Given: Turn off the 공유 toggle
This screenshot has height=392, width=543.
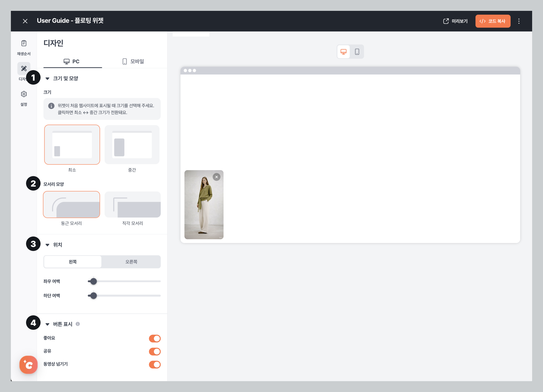Looking at the screenshot, I should pyautogui.click(x=155, y=351).
